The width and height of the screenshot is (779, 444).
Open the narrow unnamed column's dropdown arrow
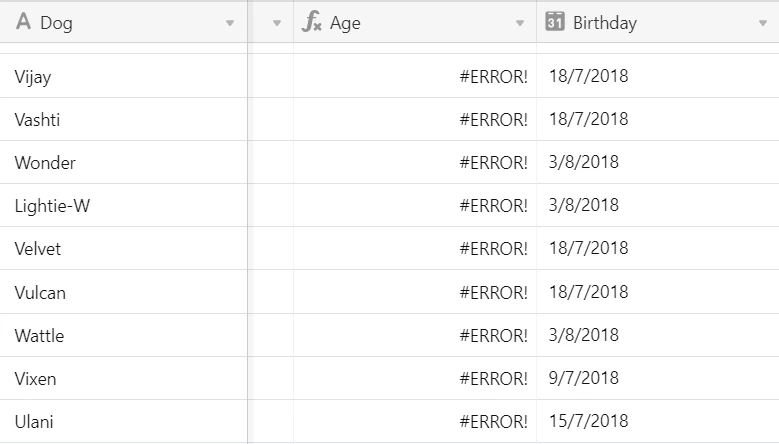click(x=277, y=23)
